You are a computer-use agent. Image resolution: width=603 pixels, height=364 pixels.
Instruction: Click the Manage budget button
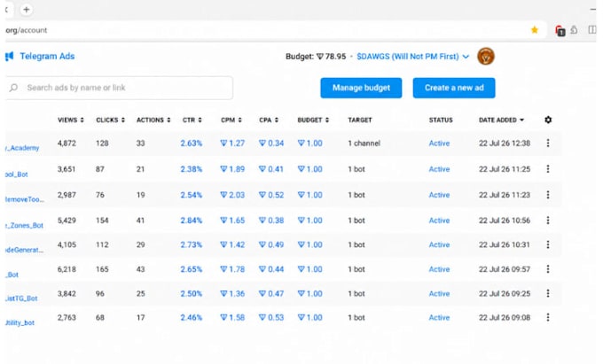coord(361,88)
